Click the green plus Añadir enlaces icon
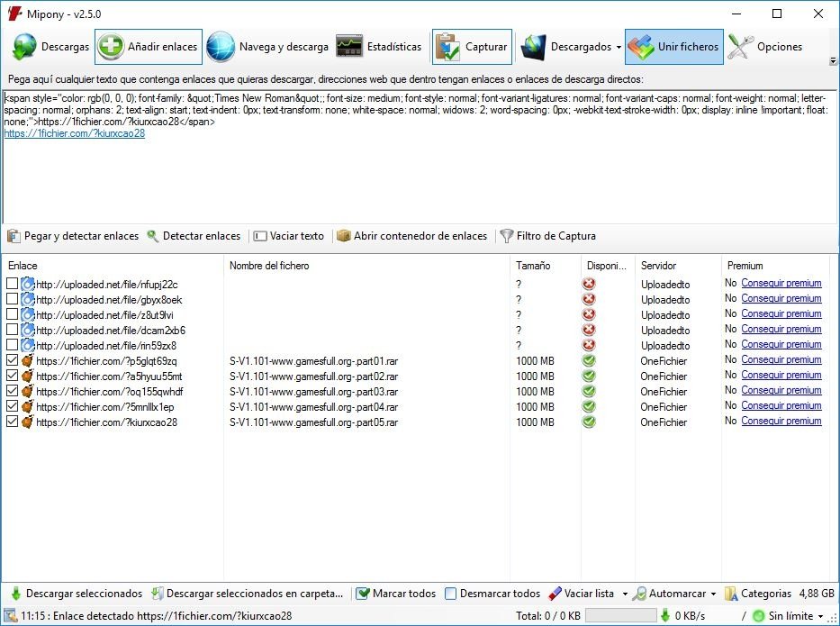The width and height of the screenshot is (840, 626). pyautogui.click(x=111, y=47)
